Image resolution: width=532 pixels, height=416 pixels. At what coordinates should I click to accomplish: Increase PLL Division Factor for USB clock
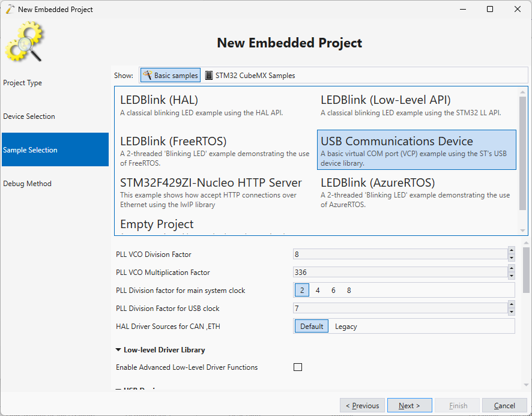(511, 305)
